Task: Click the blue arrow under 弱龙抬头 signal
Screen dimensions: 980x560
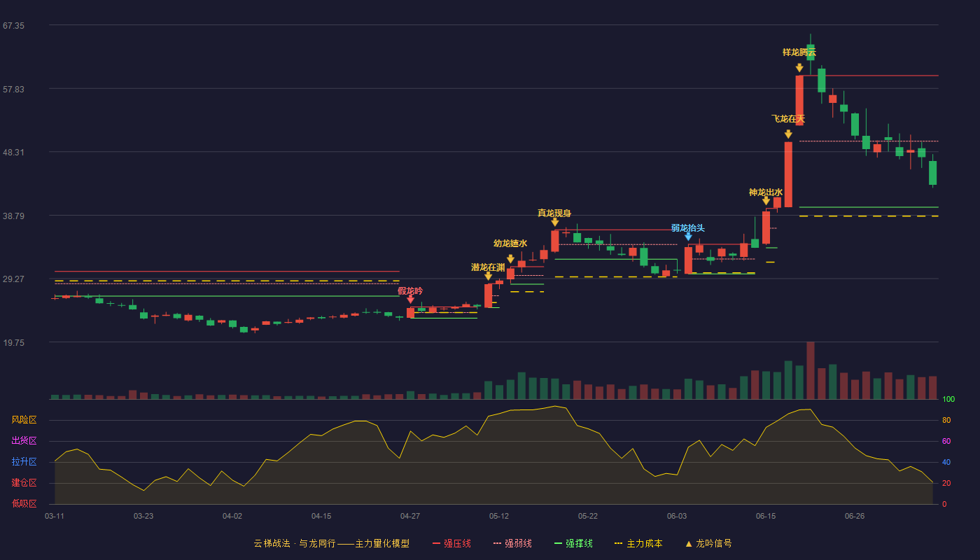Action: (x=688, y=237)
